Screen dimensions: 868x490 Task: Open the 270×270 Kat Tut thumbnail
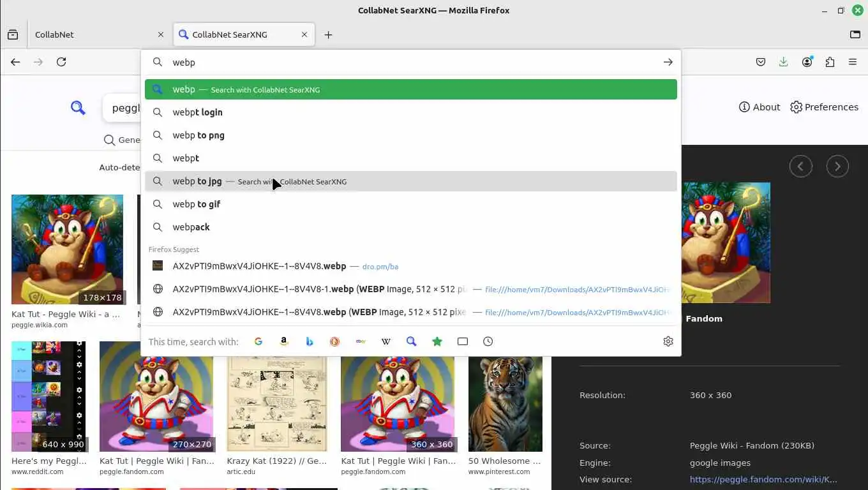(156, 396)
